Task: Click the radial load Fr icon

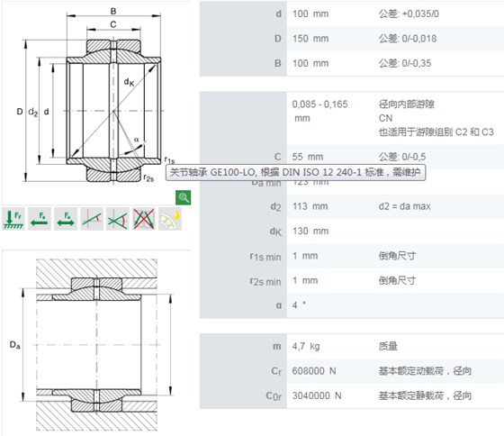Action: point(13,219)
